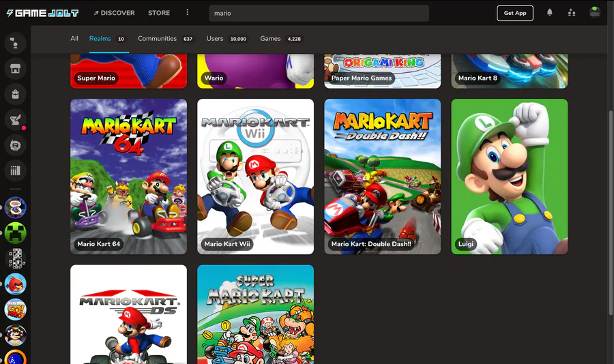The height and width of the screenshot is (364, 614).
Task: Switch to the Games tab
Action: point(281,38)
